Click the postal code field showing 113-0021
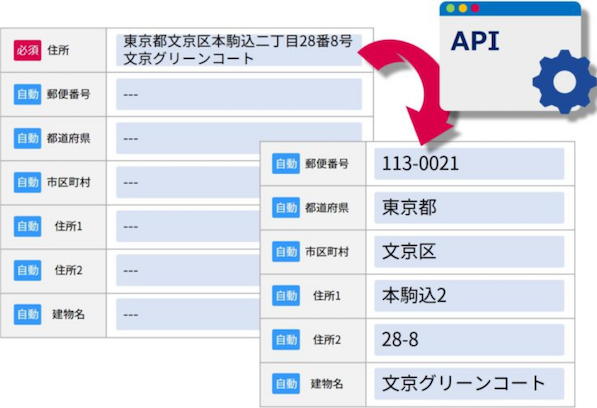The height and width of the screenshot is (408, 597). (469, 164)
